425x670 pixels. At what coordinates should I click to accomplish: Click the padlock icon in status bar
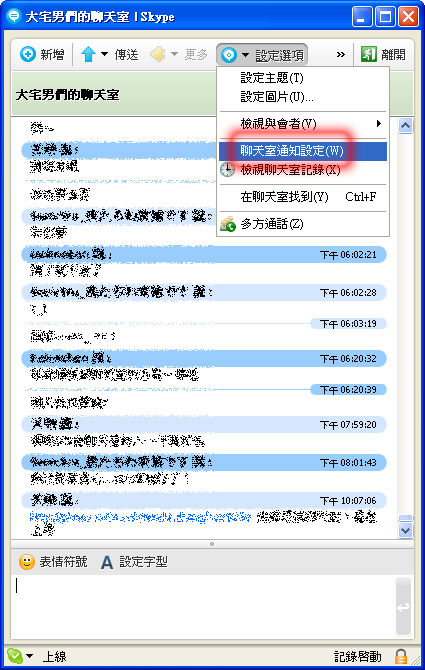401,656
